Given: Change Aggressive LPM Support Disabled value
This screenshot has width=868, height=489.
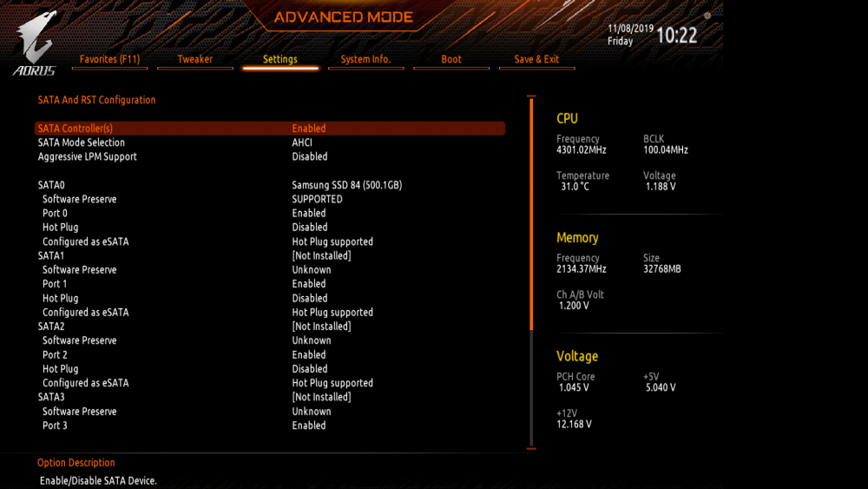Looking at the screenshot, I should point(310,156).
